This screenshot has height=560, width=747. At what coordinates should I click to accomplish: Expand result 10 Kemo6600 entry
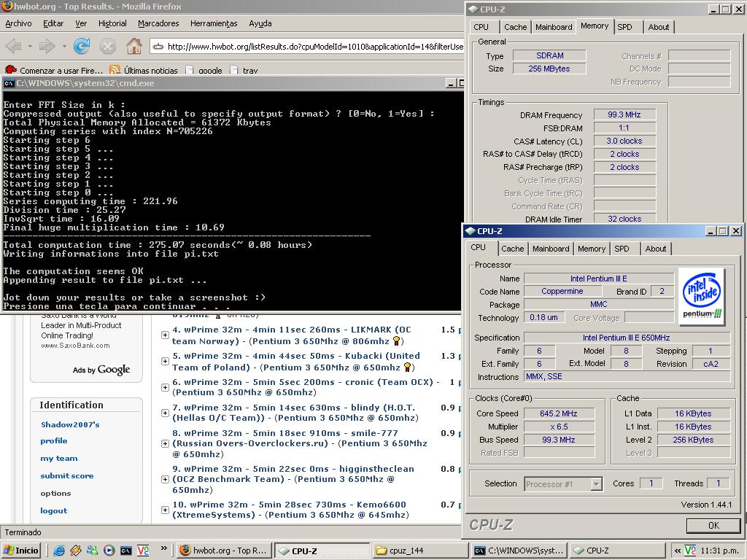click(x=165, y=510)
